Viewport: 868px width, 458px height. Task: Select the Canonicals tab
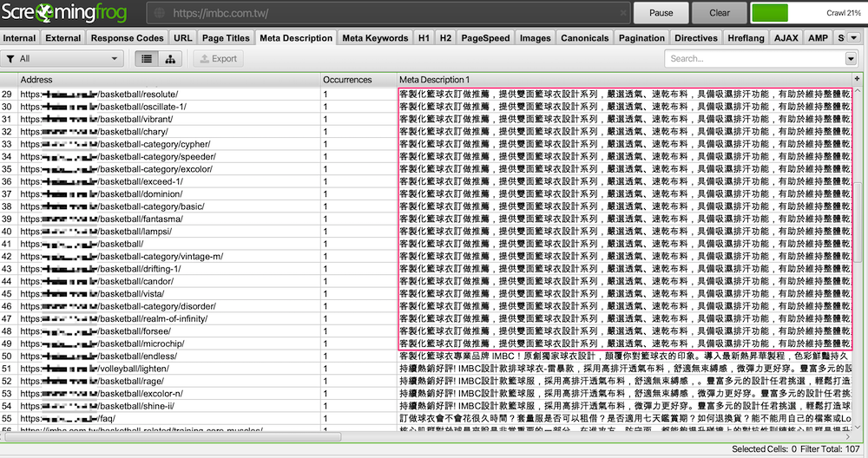[584, 38]
